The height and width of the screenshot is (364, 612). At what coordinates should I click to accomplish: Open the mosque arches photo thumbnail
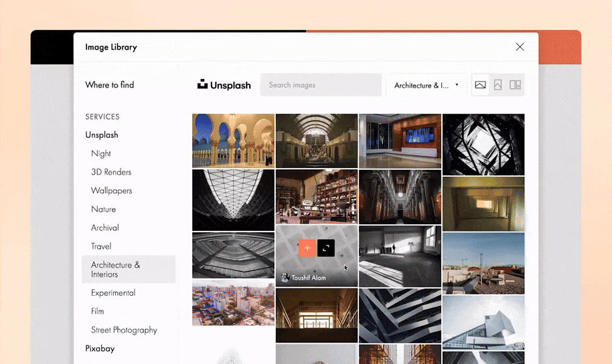point(233,141)
